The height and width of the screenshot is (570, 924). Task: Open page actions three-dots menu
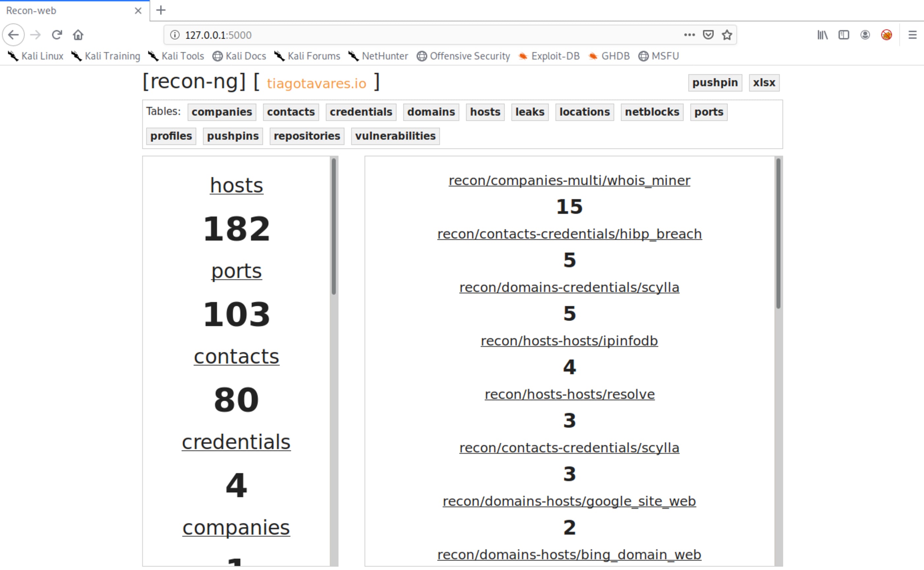tap(689, 35)
